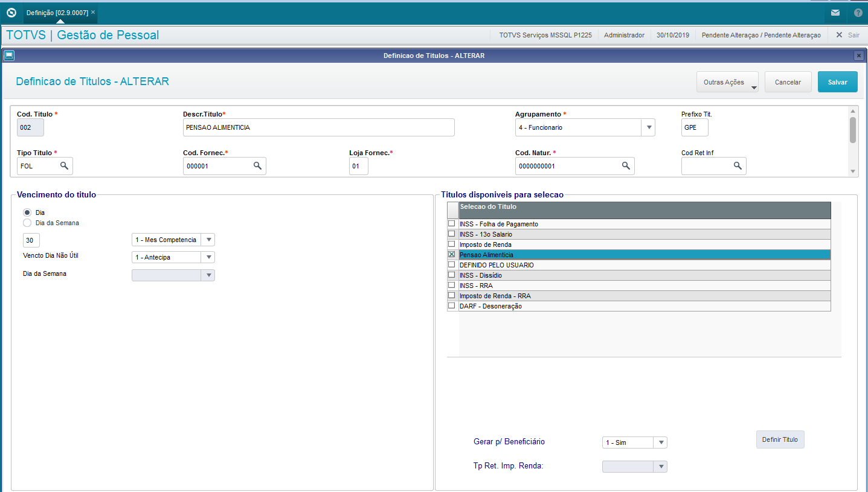Viewport: 868px width, 492px height.
Task: Select the Pensao Alimenticia row text
Action: pyautogui.click(x=486, y=255)
